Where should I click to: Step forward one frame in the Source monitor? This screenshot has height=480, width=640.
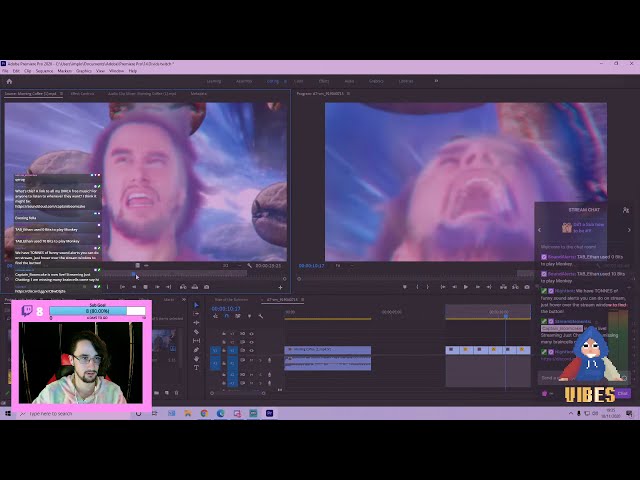click(x=157, y=287)
